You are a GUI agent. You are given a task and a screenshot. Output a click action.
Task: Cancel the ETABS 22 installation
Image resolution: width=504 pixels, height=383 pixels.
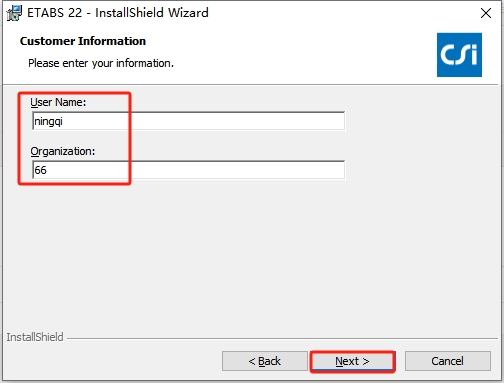point(448,361)
